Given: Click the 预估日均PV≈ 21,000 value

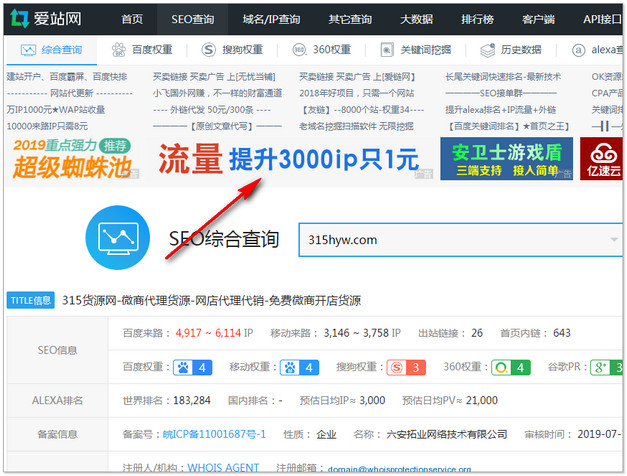Looking at the screenshot, I should (481, 400).
